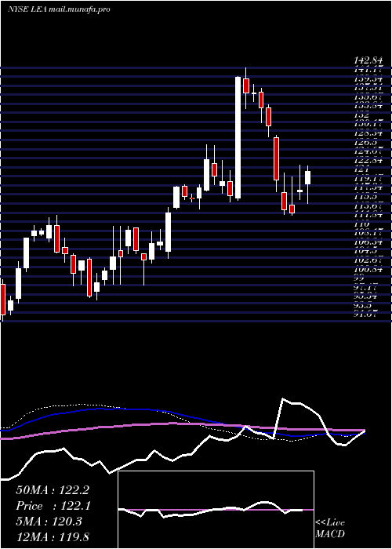Click the 142.84 price axis label
The width and height of the screenshot is (392, 549).
(x=368, y=60)
